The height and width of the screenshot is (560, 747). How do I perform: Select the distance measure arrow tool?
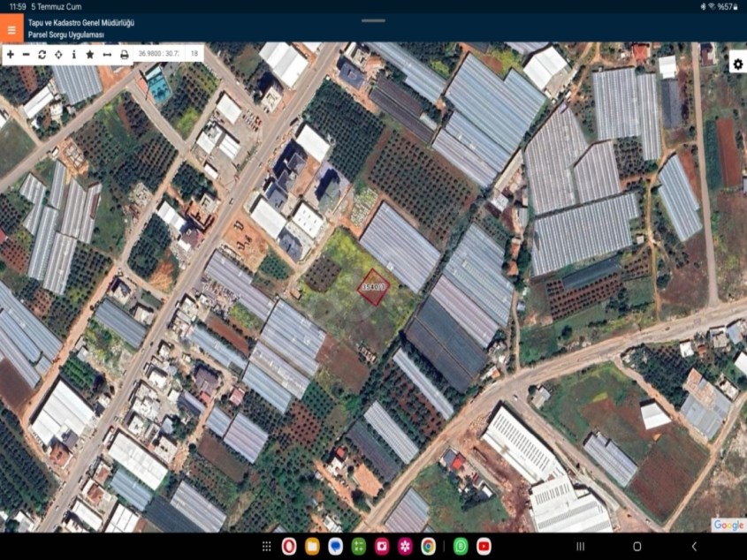click(x=107, y=55)
